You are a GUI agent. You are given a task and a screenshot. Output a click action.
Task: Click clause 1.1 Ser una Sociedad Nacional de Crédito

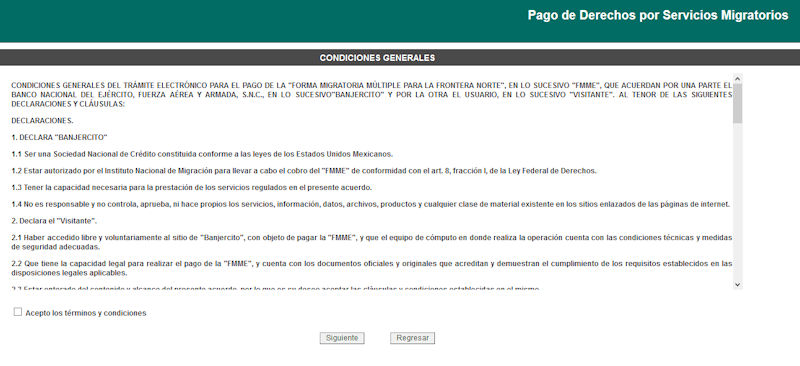(x=202, y=154)
